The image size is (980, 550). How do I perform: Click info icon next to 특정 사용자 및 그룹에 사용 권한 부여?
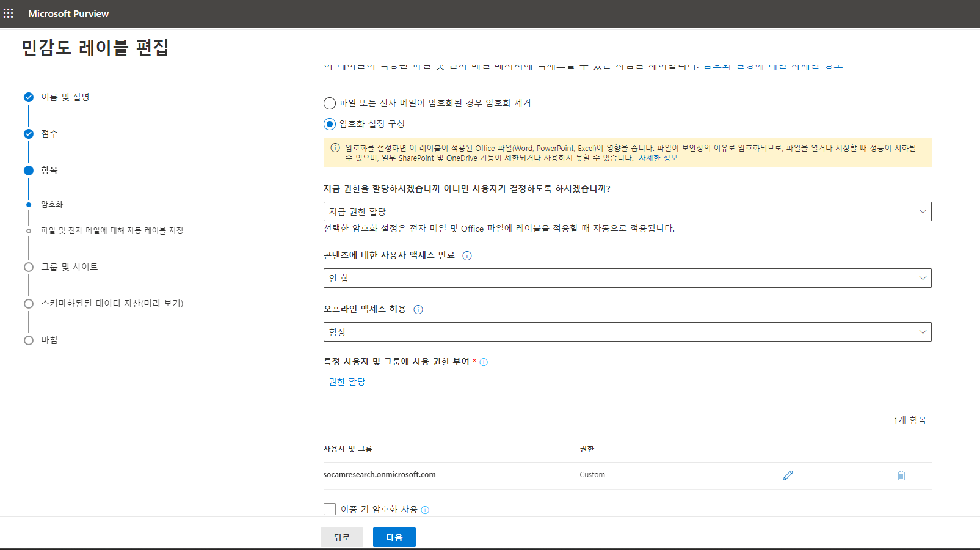[484, 362]
